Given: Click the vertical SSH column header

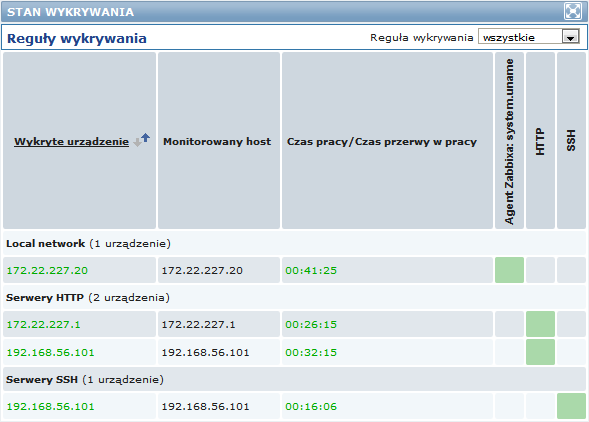Looking at the screenshot, I should [x=571, y=141].
